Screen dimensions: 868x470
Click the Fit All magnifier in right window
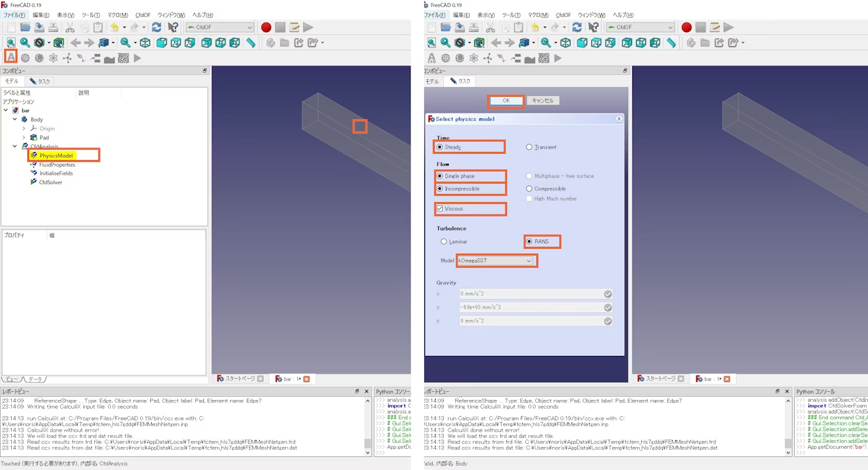coord(432,43)
